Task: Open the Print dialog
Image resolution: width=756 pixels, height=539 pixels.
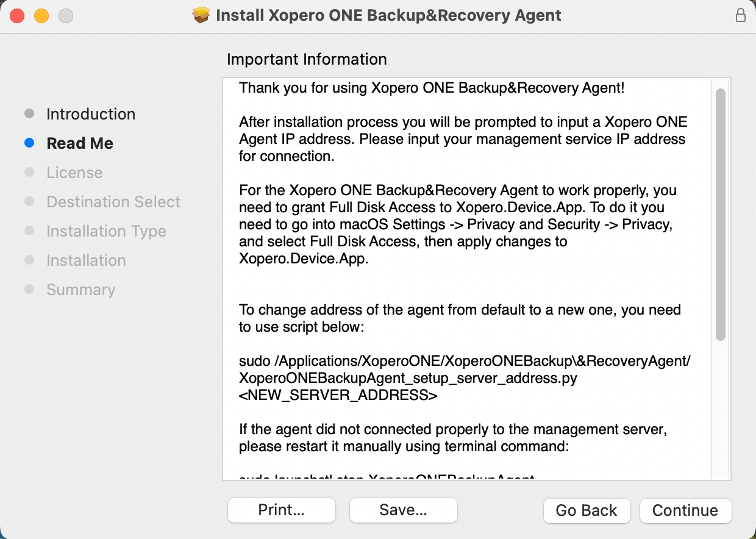Action: 281,510
